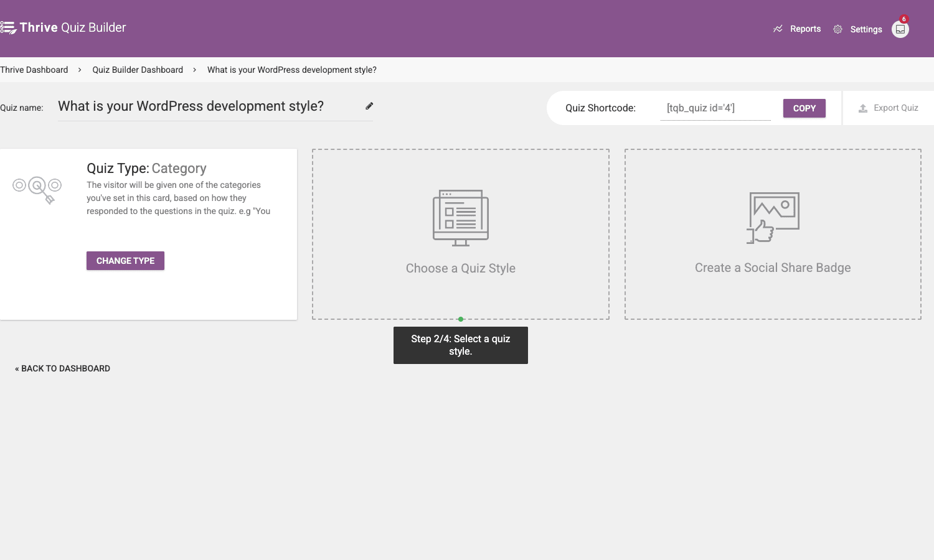Click the notification count badge

(x=904, y=19)
